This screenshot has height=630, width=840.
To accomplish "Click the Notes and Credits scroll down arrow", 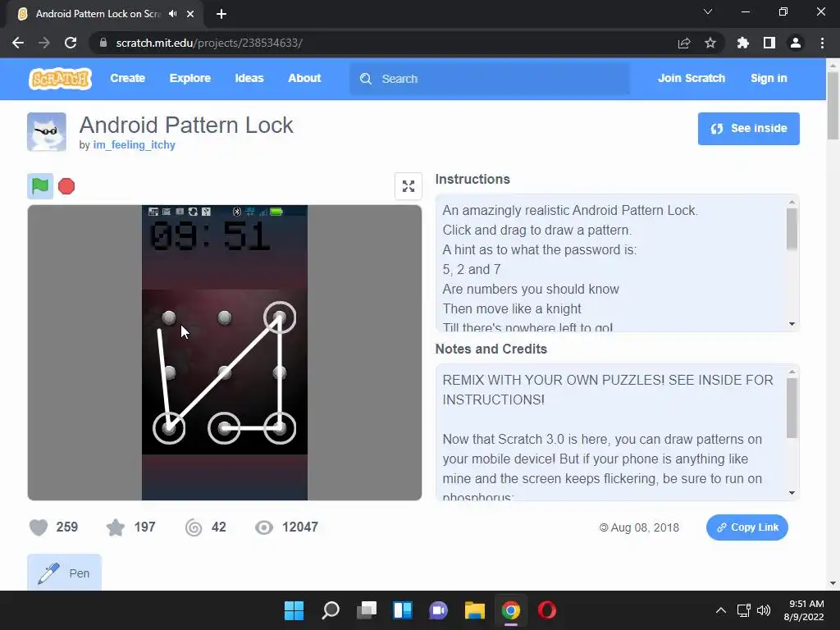I will coord(792,493).
